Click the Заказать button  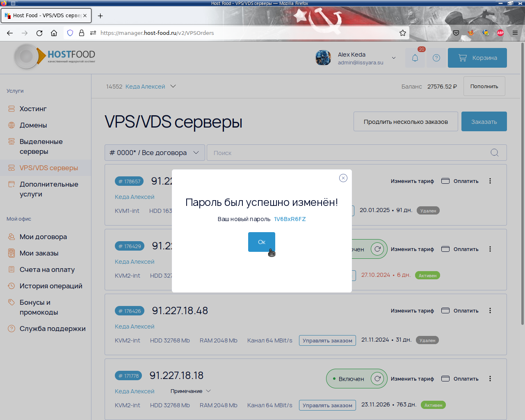click(484, 121)
